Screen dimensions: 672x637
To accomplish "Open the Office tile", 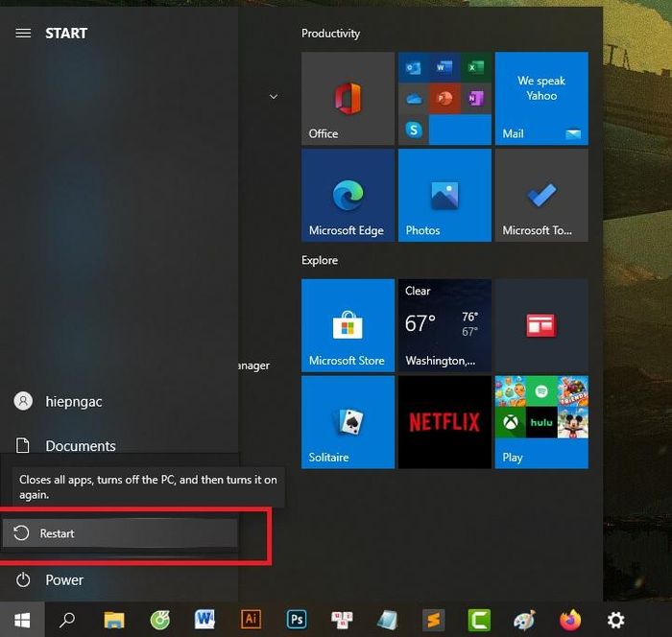I will tap(348, 99).
